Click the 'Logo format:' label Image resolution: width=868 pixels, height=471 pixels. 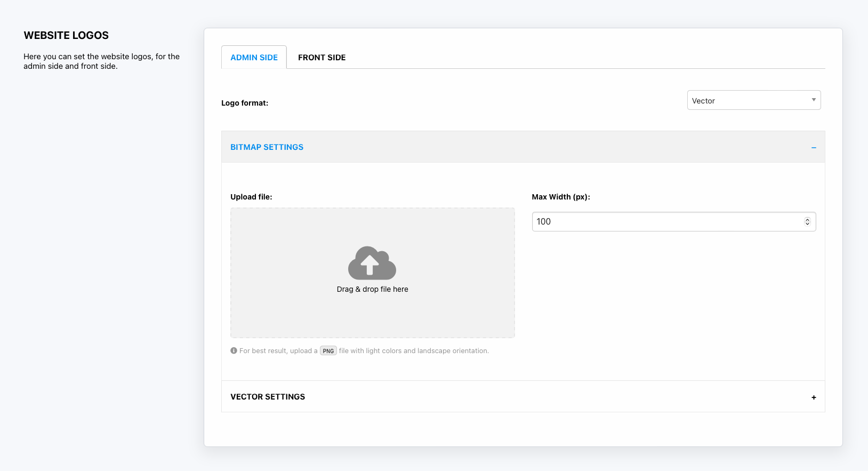[245, 103]
